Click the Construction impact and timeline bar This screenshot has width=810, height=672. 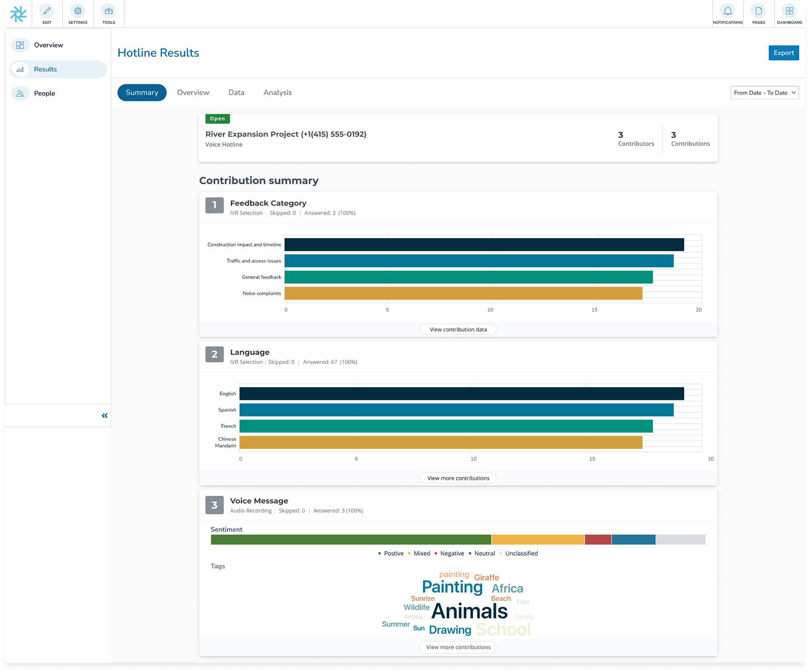[483, 245]
